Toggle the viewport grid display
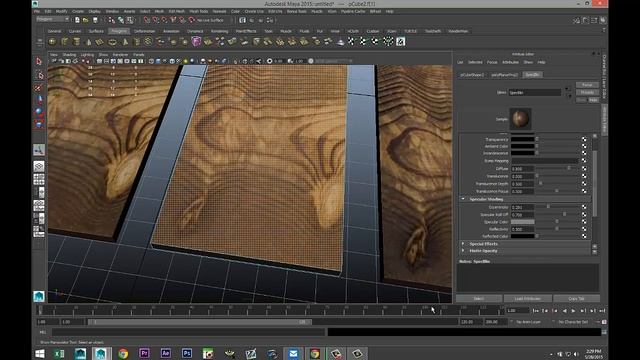Image resolution: width=640 pixels, height=360 pixels. coord(100,61)
